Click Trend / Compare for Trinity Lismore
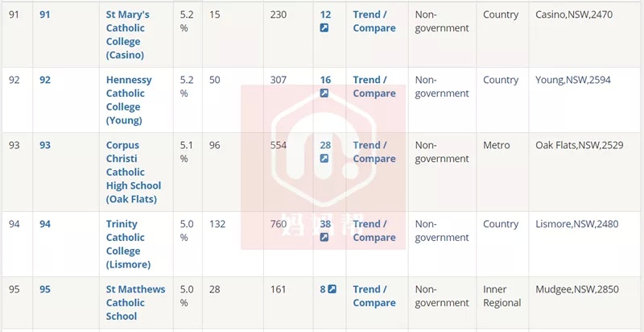The image size is (644, 332). coord(374,230)
